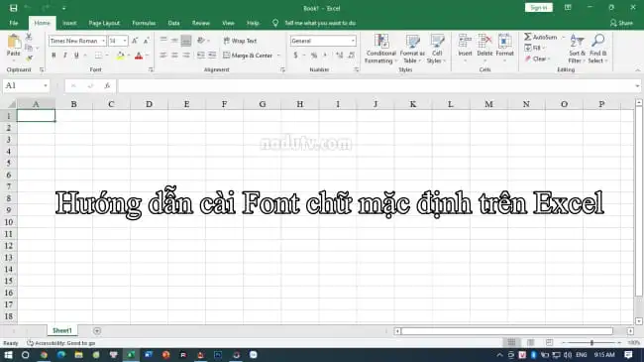
Task: Open Format as Table
Action: 412,49
